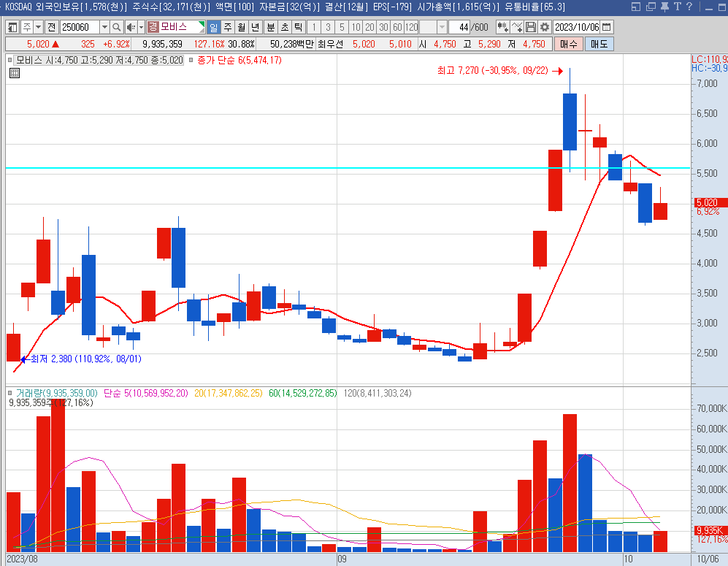
Task: Click the speaker sound alert icon
Action: pyautogui.click(x=131, y=28)
